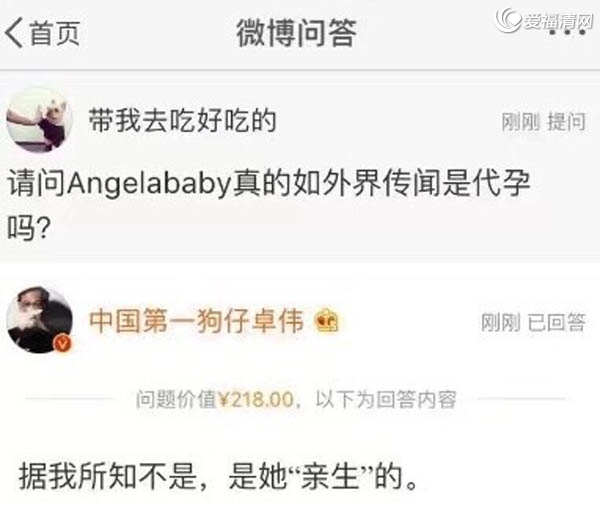The height and width of the screenshot is (509, 600).
Task: Click the ¥218.00 question price
Action: [256, 399]
